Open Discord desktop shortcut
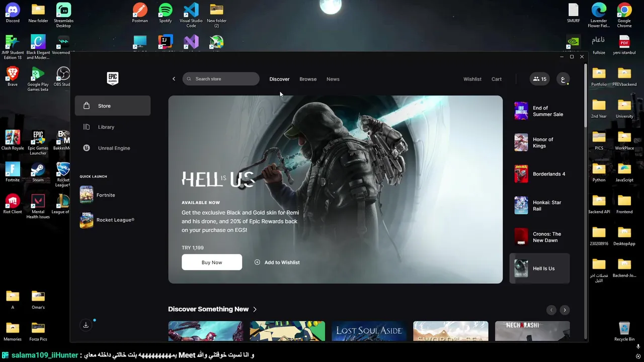Image resolution: width=644 pixels, height=362 pixels. pos(13,13)
